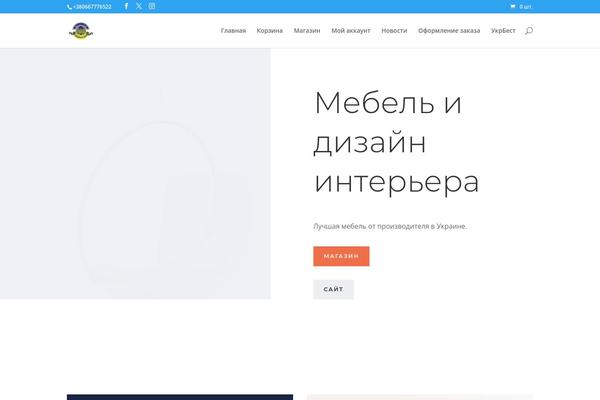
Task: Click the site logo
Action: 81,31
